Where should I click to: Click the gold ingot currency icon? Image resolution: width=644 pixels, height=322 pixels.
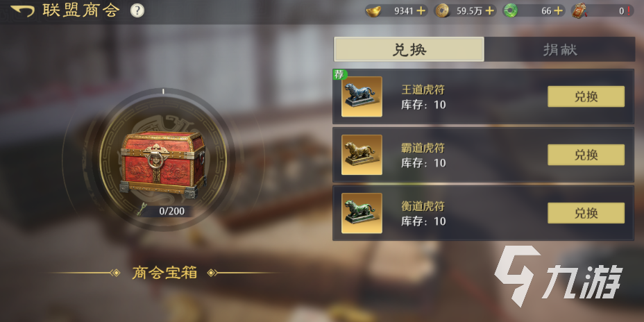373,10
